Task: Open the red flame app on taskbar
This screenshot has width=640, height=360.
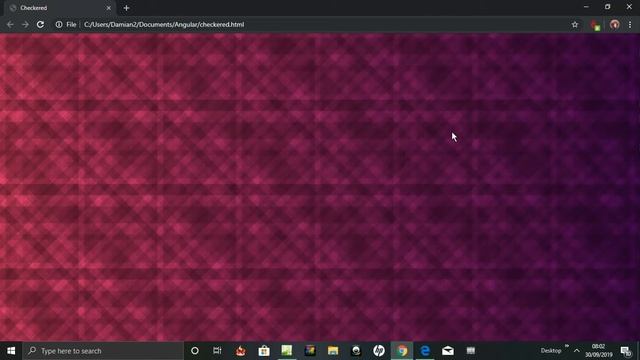Action: tap(241, 351)
